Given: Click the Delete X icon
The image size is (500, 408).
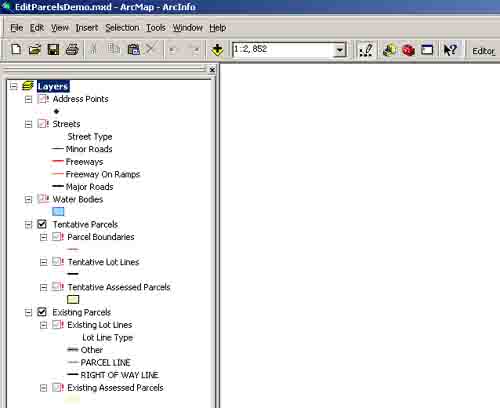Looking at the screenshot, I should [x=151, y=49].
